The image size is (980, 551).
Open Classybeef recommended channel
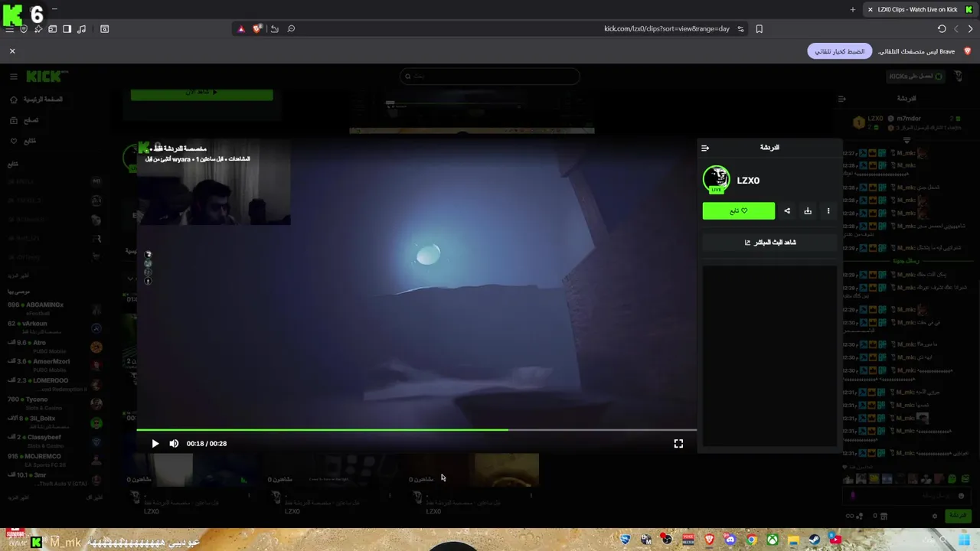(54, 441)
